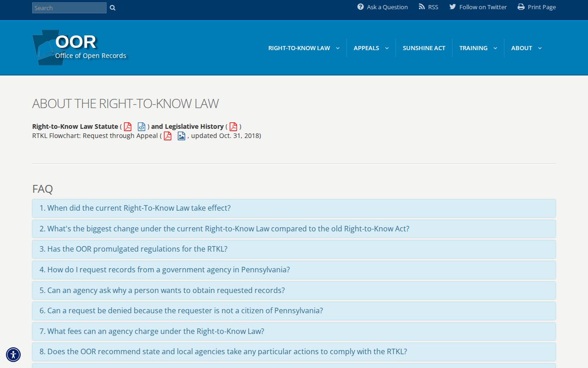The image size is (588, 368).
Task: Open the Follow on Twitter link
Action: tap(483, 7)
